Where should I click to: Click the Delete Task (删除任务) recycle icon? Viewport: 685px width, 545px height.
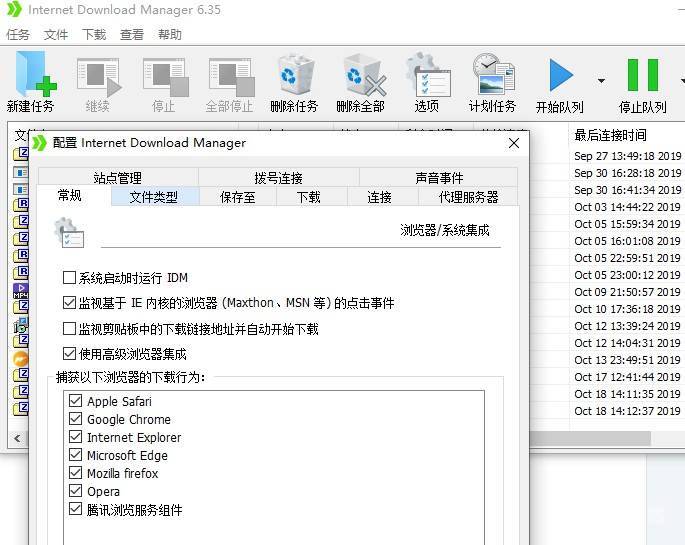coord(296,74)
